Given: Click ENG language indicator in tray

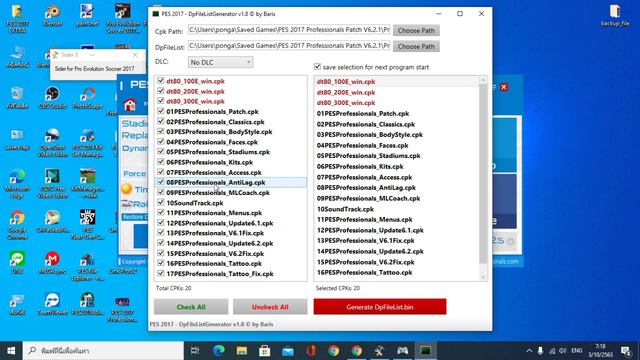Looking at the screenshot, I should (x=576, y=351).
